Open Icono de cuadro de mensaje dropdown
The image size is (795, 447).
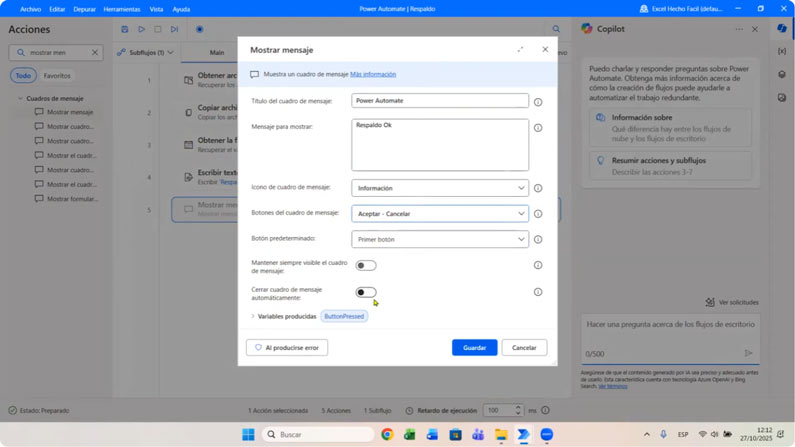[440, 188]
